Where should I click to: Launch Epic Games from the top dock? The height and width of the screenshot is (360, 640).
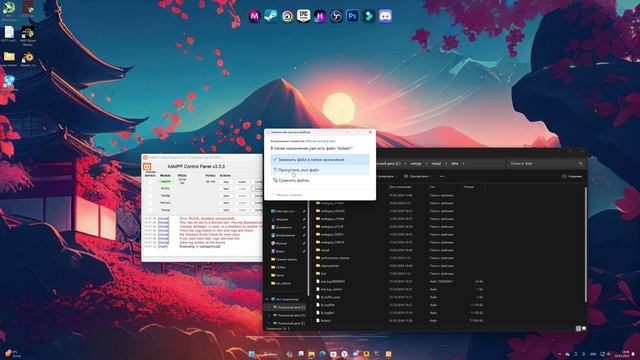point(303,16)
